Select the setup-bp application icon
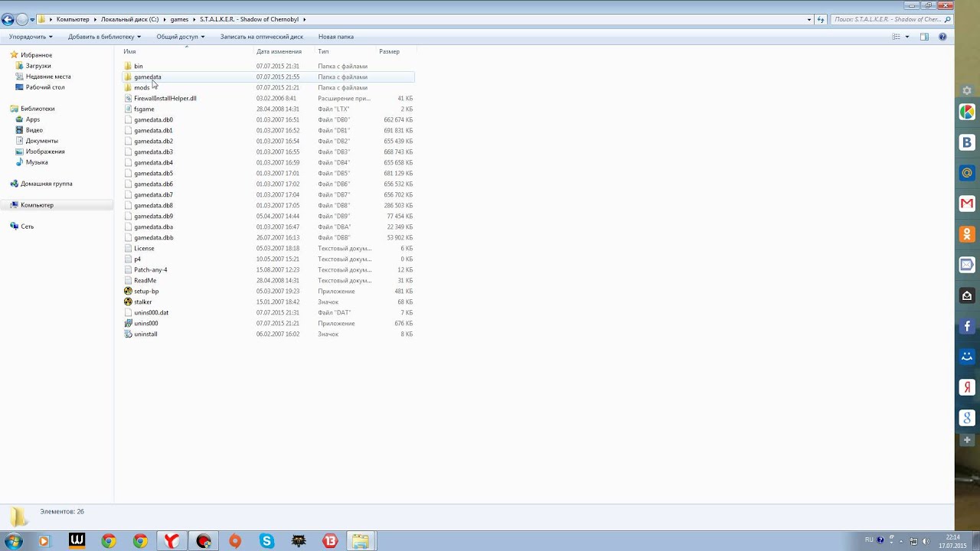Screen dimensions: 980x551 pos(128,291)
